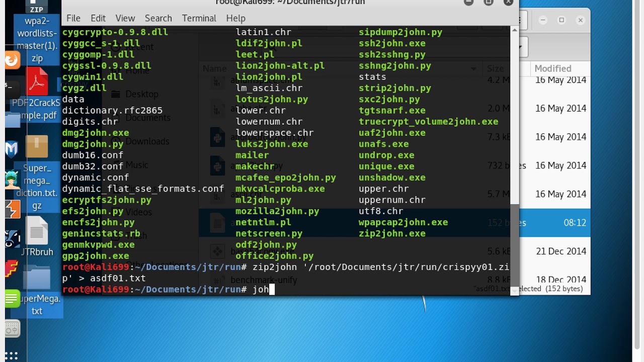This screenshot has height=362, width=644.
Task: Launch Firefox from the dock
Action: (x=12, y=60)
